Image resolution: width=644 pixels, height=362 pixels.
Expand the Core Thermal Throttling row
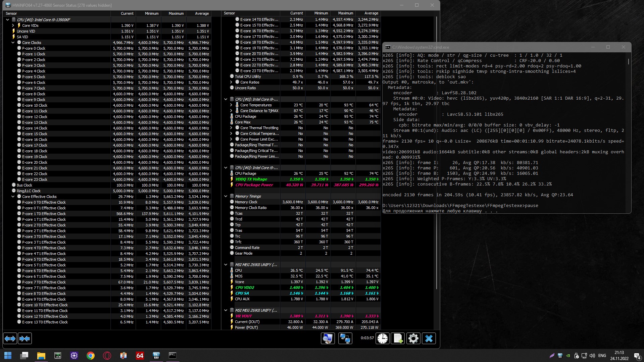[231, 128]
